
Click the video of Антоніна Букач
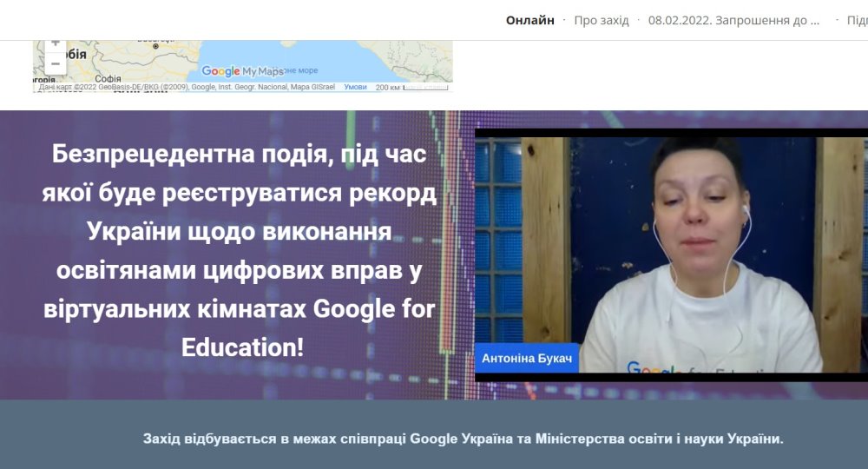[x=672, y=254]
